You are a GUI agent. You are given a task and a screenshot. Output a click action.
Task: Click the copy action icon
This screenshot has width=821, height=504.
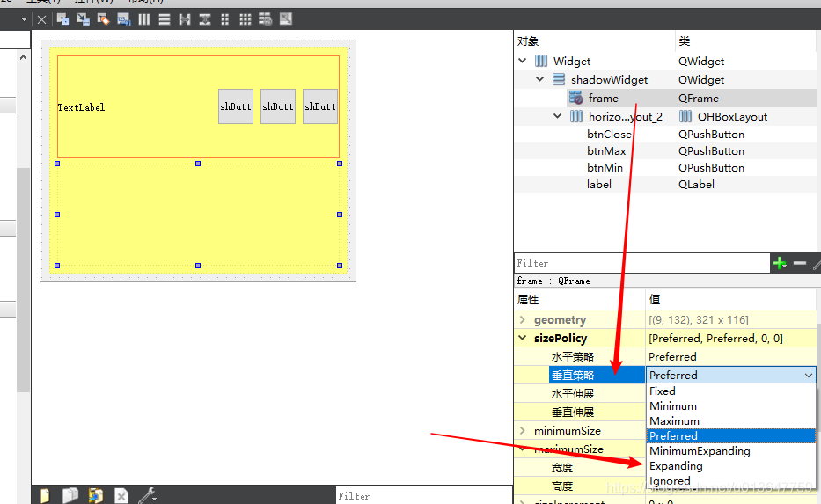click(70, 495)
